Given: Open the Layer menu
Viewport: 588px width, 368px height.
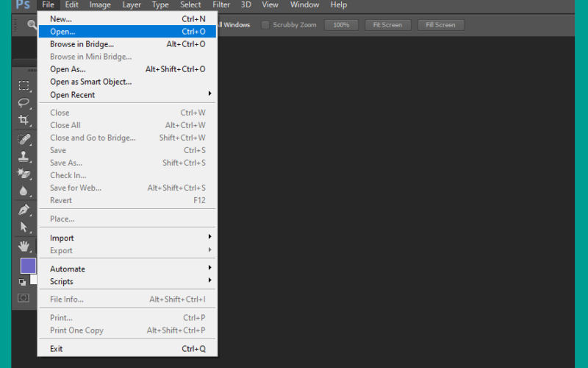Looking at the screenshot, I should [132, 5].
